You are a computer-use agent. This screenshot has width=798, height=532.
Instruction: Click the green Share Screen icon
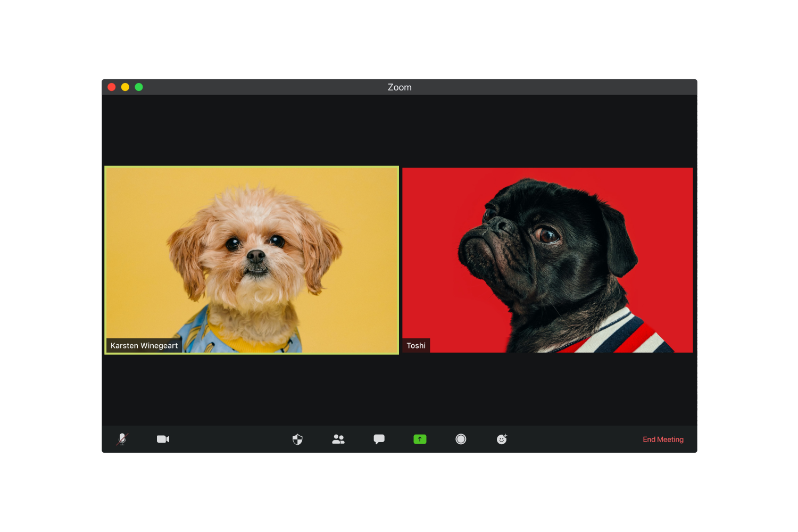tap(420, 439)
